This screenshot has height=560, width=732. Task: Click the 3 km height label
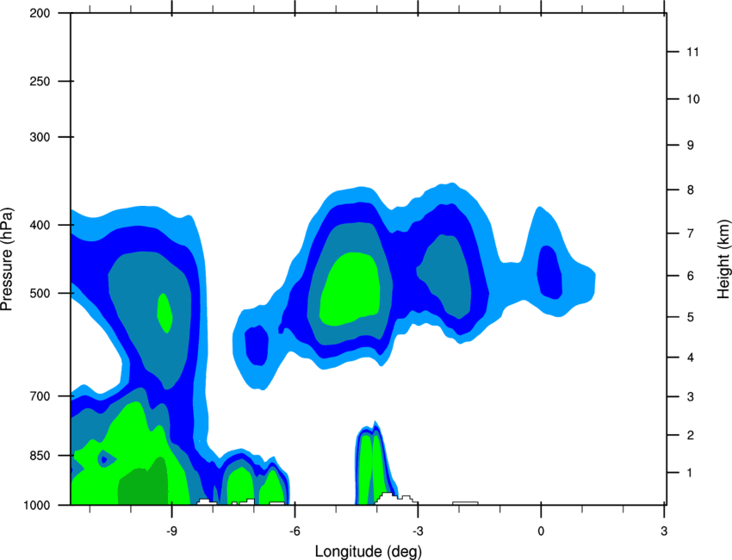691,397
